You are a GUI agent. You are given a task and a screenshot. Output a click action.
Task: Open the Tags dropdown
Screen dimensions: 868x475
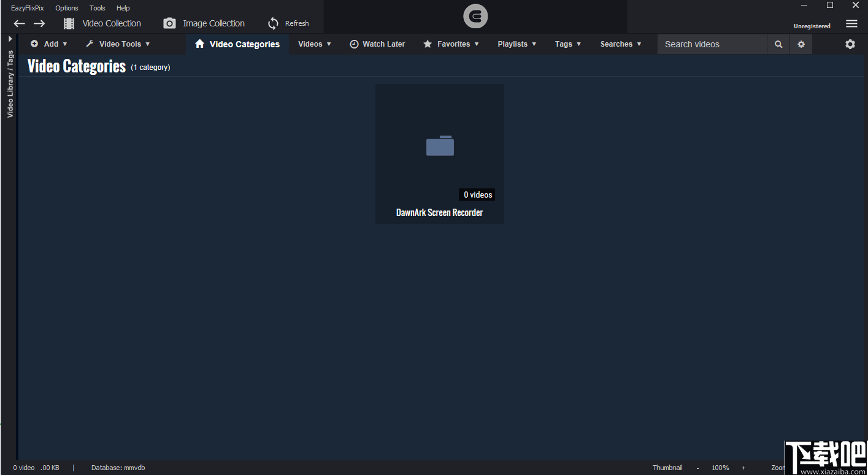pyautogui.click(x=568, y=44)
